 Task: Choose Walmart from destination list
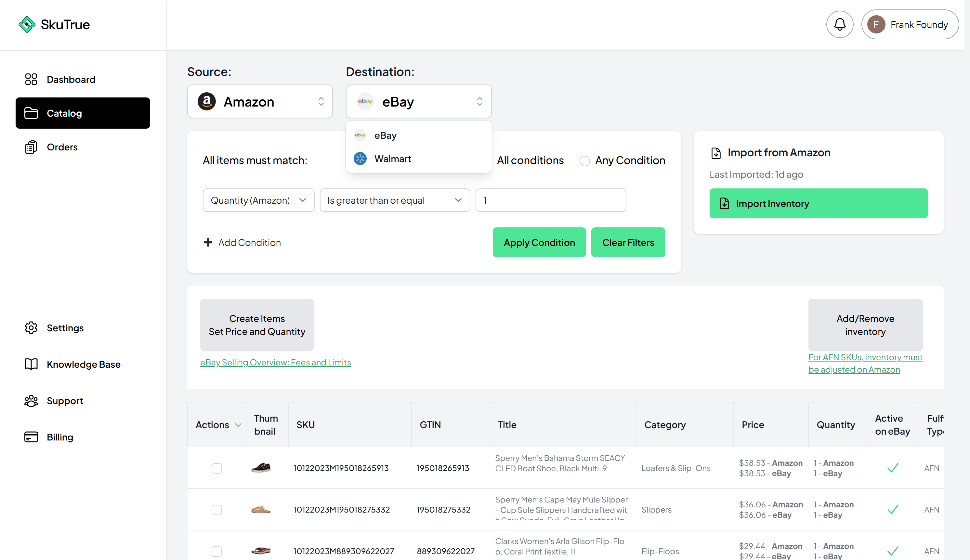point(392,159)
